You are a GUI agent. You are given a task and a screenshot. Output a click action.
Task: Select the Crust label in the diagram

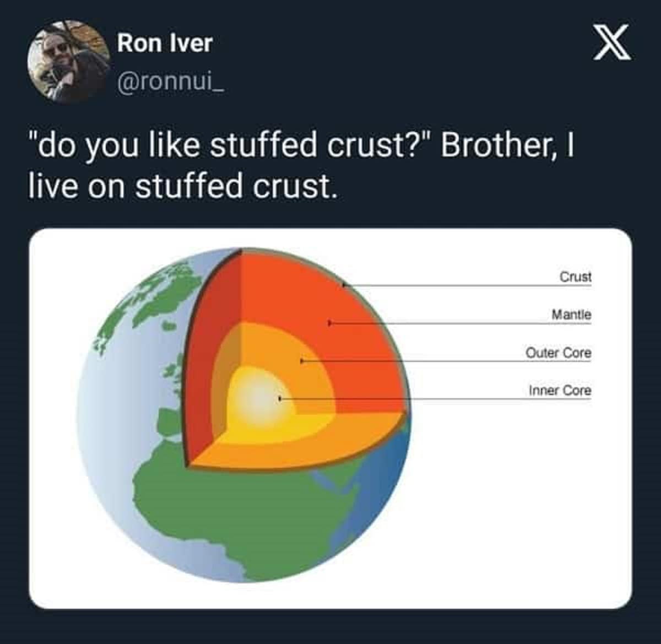click(575, 277)
